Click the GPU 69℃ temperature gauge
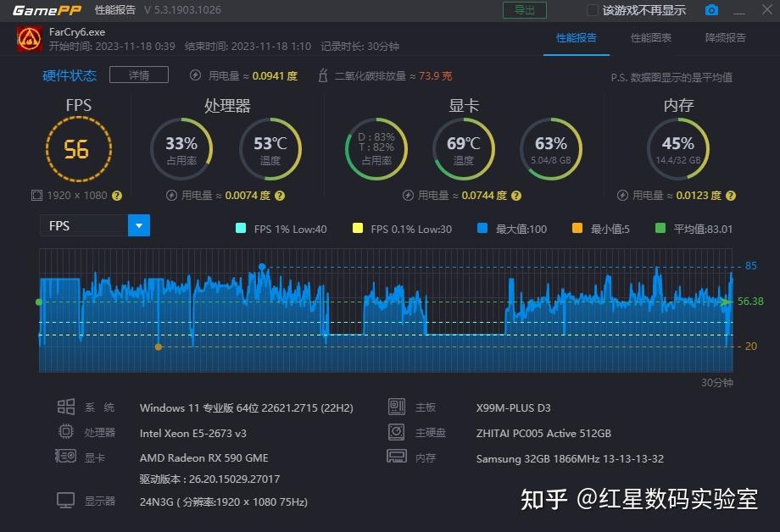780x532 pixels. [x=464, y=149]
